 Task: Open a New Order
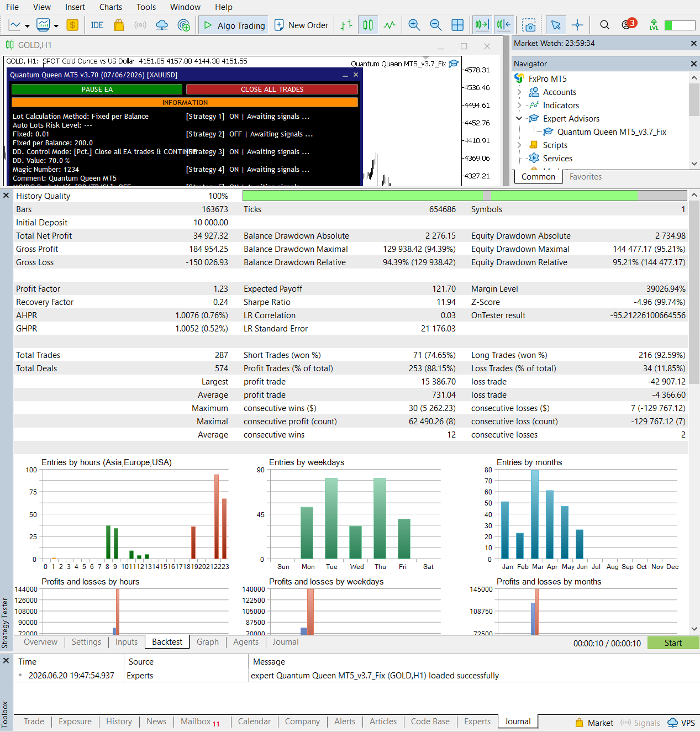(302, 25)
